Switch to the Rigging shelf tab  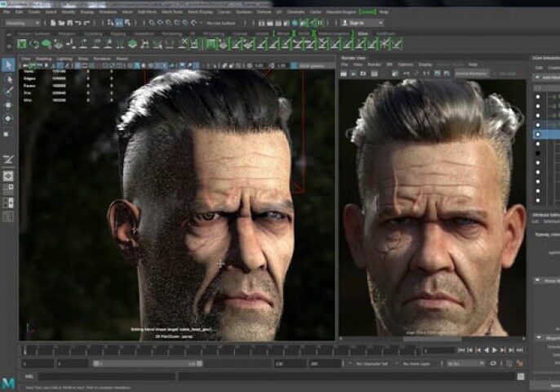(x=118, y=34)
